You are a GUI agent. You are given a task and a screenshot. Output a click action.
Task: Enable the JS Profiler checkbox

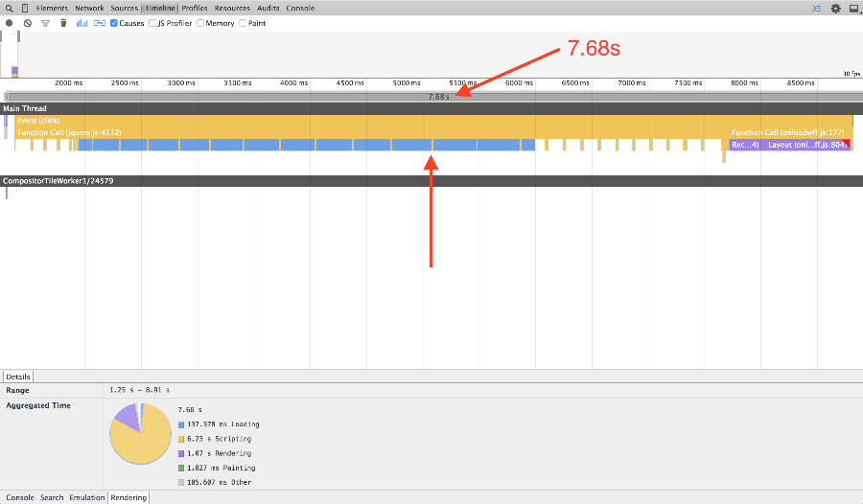tap(152, 23)
